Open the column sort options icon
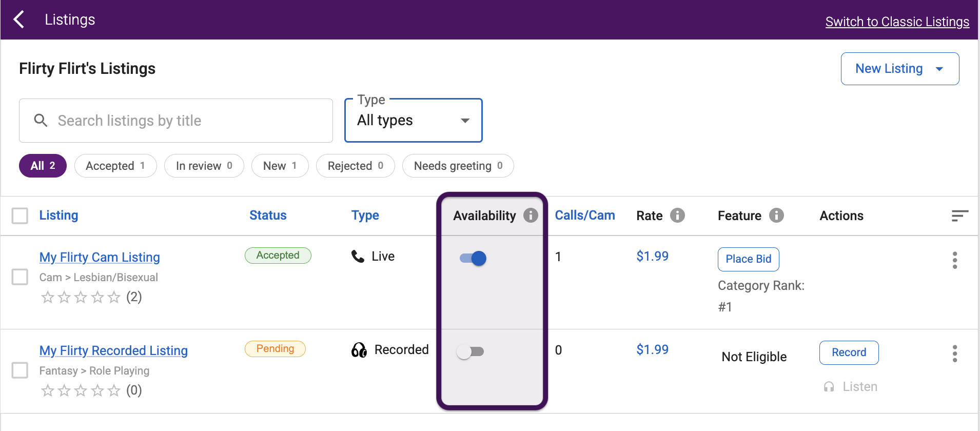980x431 pixels. point(959,215)
